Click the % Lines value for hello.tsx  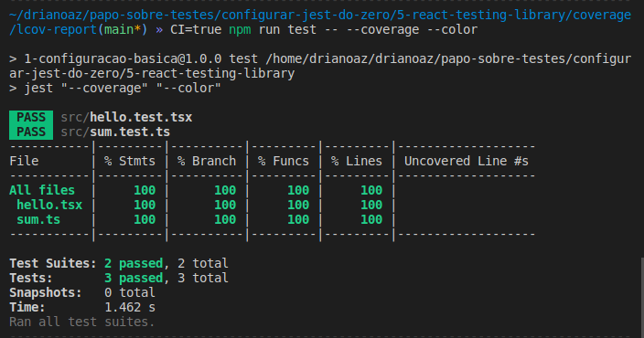click(x=371, y=205)
